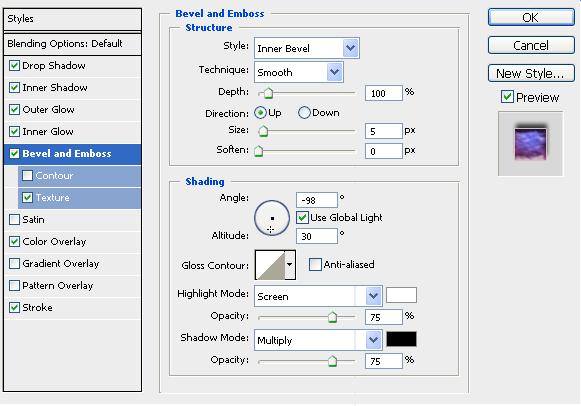Open the Technique dropdown showing Smooth
The width and height of the screenshot is (581, 406).
tap(299, 72)
